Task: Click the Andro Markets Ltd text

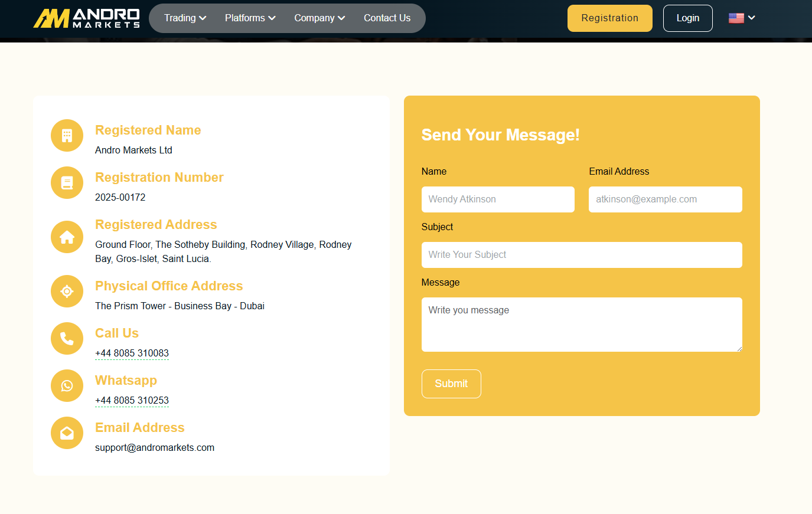Action: [x=133, y=150]
